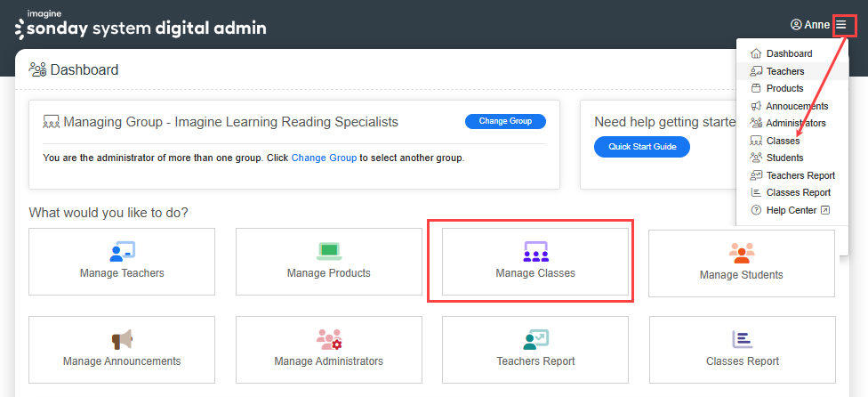Open the Manage Announcements tile

click(x=122, y=350)
